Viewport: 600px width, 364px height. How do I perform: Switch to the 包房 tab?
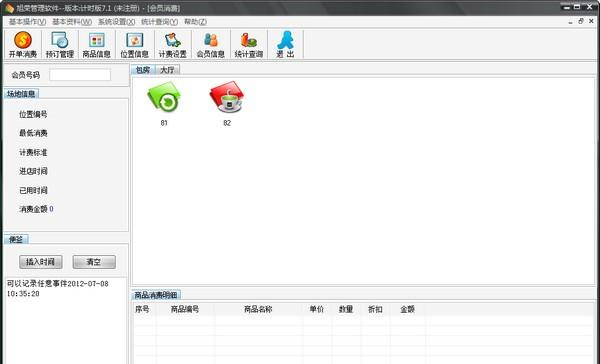[x=143, y=70]
